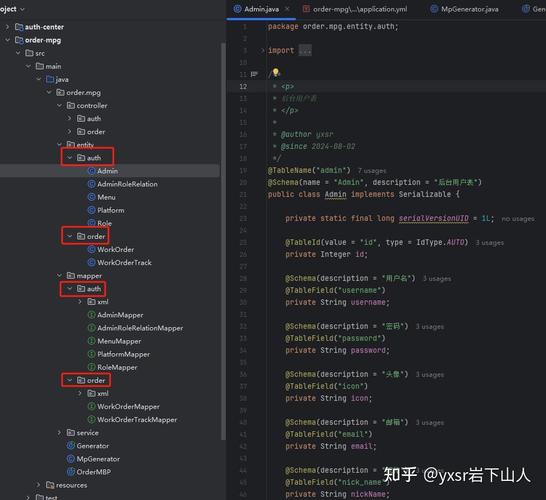Select the Platform class icon

91,210
